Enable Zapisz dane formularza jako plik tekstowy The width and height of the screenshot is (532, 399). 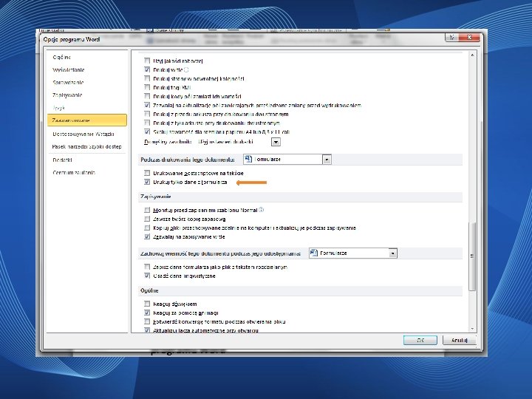pyautogui.click(x=147, y=267)
